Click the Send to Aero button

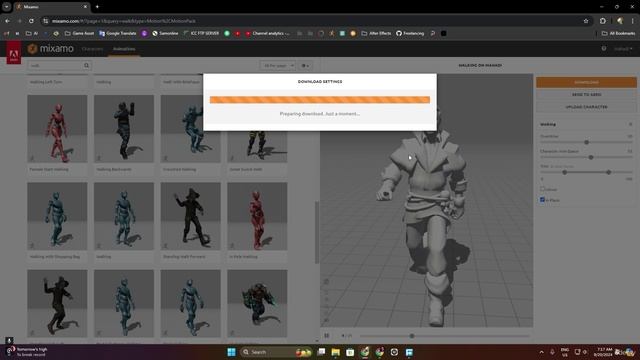(x=586, y=95)
